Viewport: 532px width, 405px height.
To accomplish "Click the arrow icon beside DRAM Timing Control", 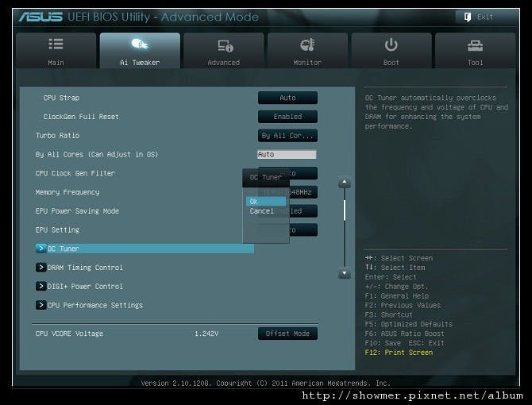I will pyautogui.click(x=41, y=268).
